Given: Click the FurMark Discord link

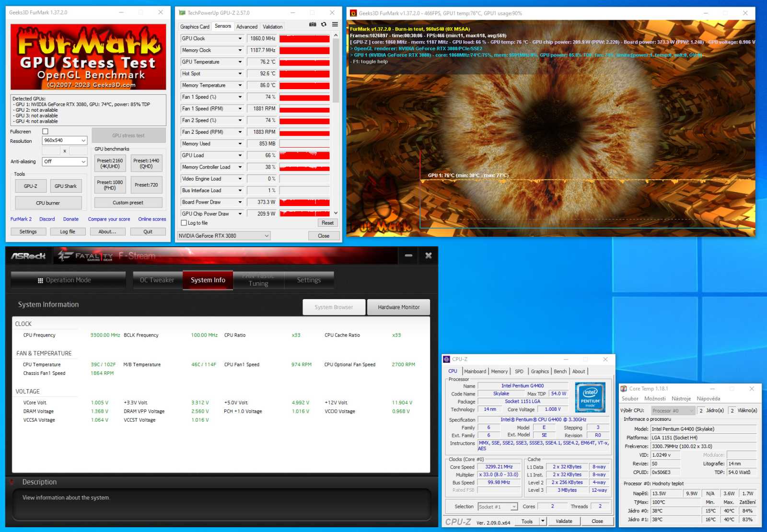Looking at the screenshot, I should point(47,219).
